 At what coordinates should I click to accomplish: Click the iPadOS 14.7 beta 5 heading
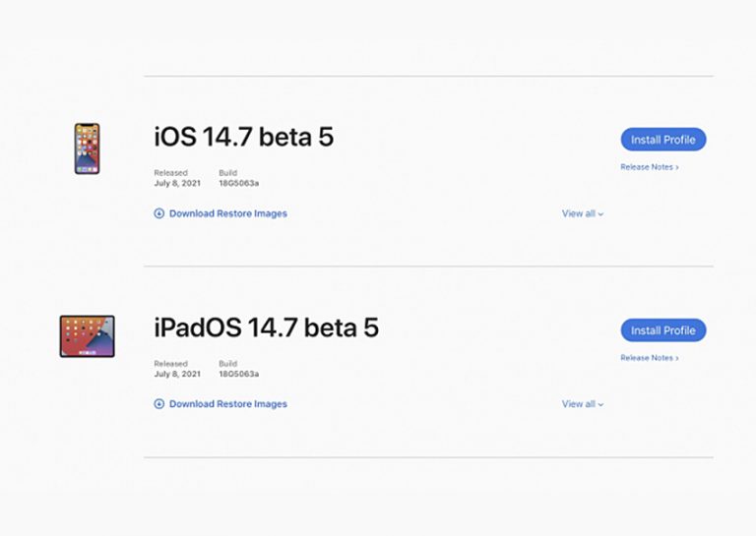(266, 328)
